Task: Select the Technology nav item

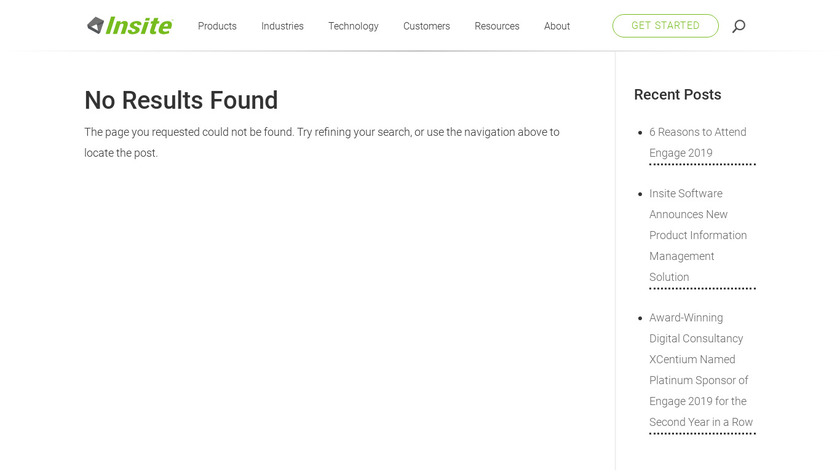Action: pyautogui.click(x=353, y=26)
